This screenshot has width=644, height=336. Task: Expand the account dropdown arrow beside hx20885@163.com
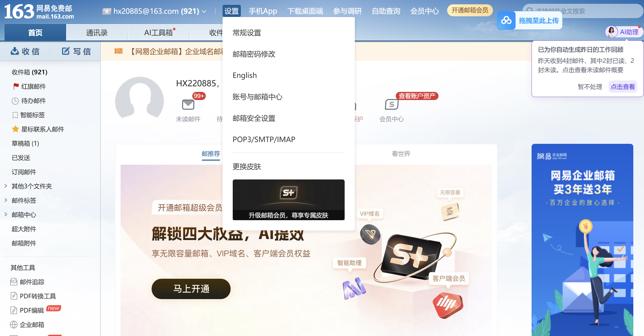click(204, 11)
